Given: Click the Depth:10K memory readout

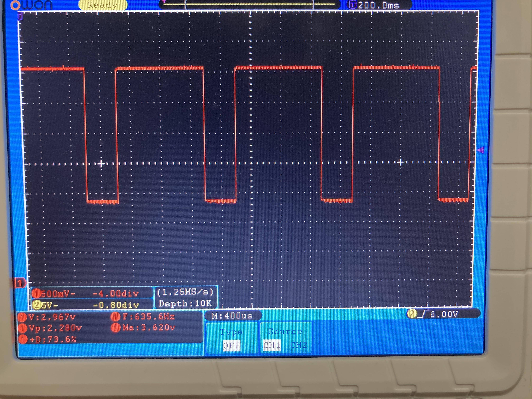Looking at the screenshot, I should pyautogui.click(x=185, y=303).
